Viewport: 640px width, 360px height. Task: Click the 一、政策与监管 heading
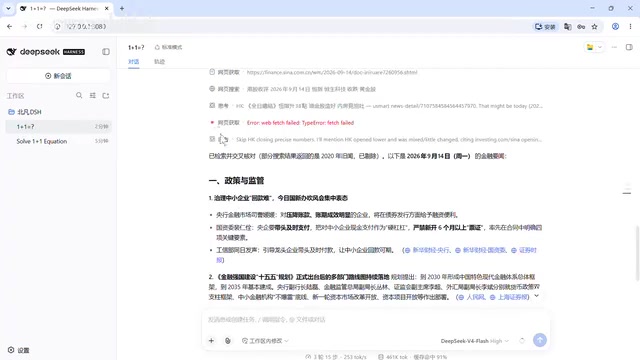[x=236, y=180]
